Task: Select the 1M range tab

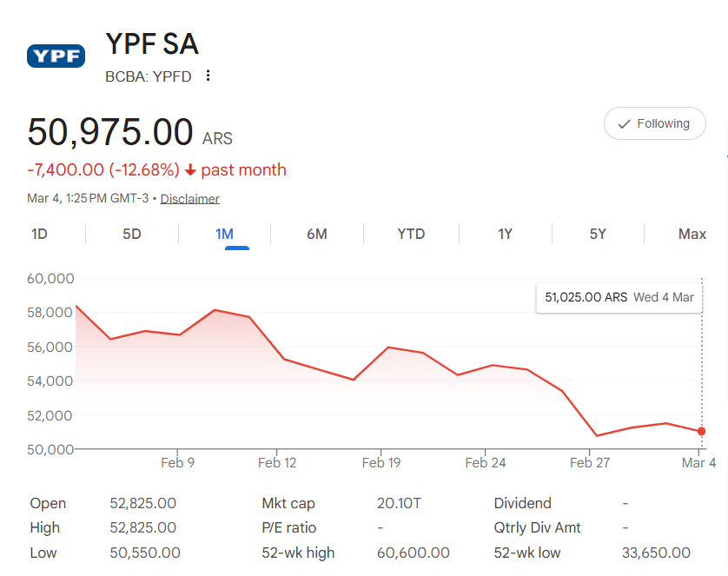Action: pos(224,234)
